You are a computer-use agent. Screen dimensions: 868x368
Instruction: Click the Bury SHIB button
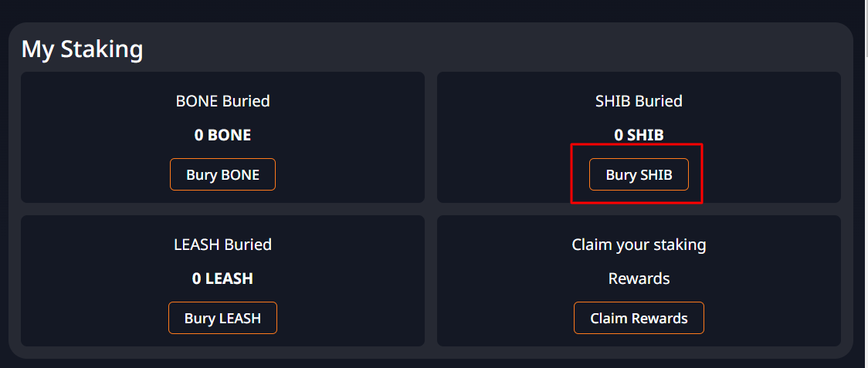point(639,175)
